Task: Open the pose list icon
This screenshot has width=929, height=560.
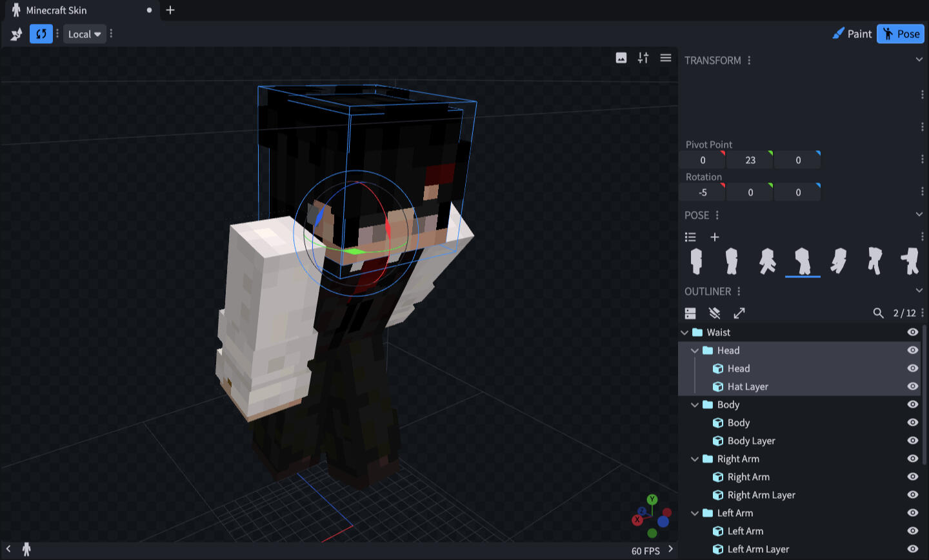Action: (x=690, y=237)
